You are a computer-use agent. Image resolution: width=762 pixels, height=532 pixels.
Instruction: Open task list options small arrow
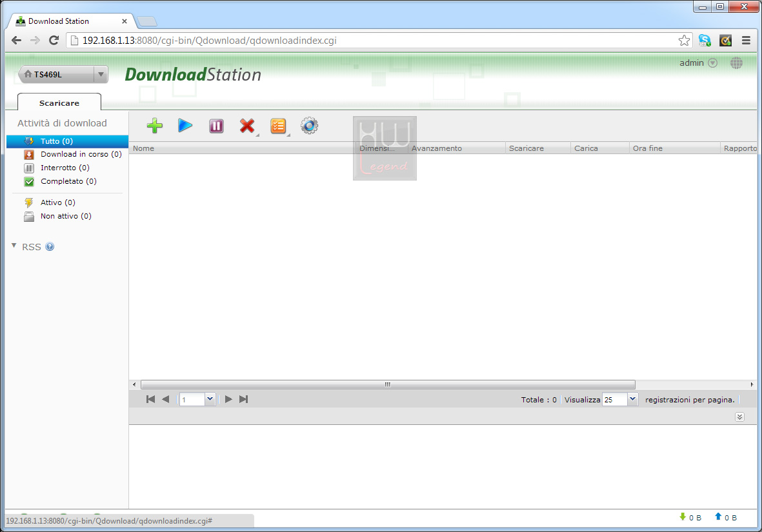(288, 135)
